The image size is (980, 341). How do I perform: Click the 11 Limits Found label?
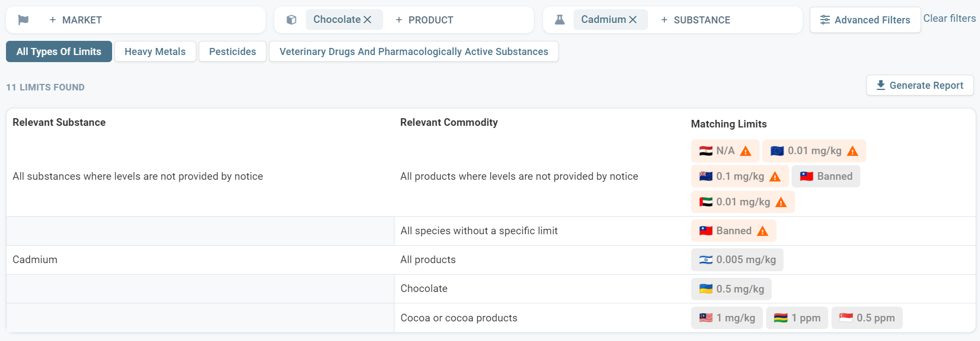click(45, 87)
